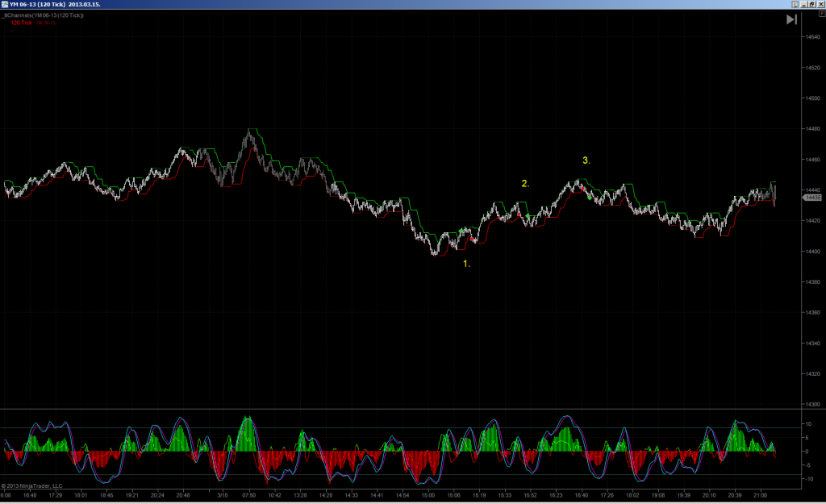Click the 0 level on the oscillator scale
This screenshot has height=504, width=826.
pyautogui.click(x=807, y=452)
